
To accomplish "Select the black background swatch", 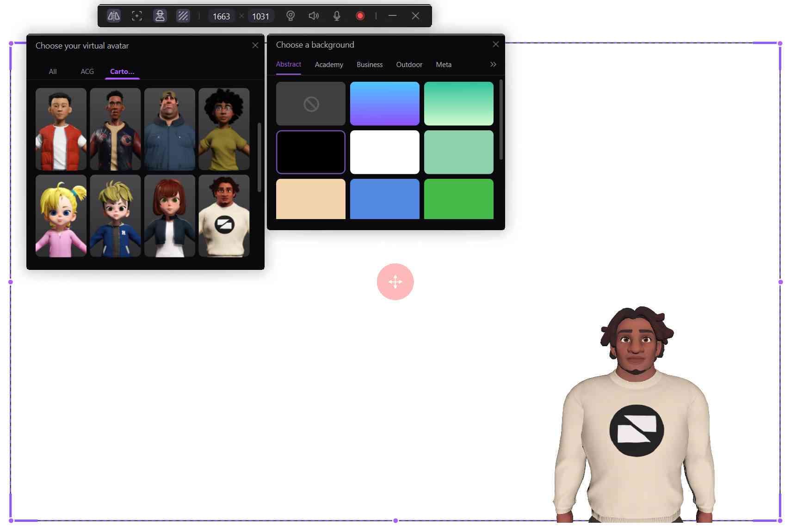I will pos(311,152).
